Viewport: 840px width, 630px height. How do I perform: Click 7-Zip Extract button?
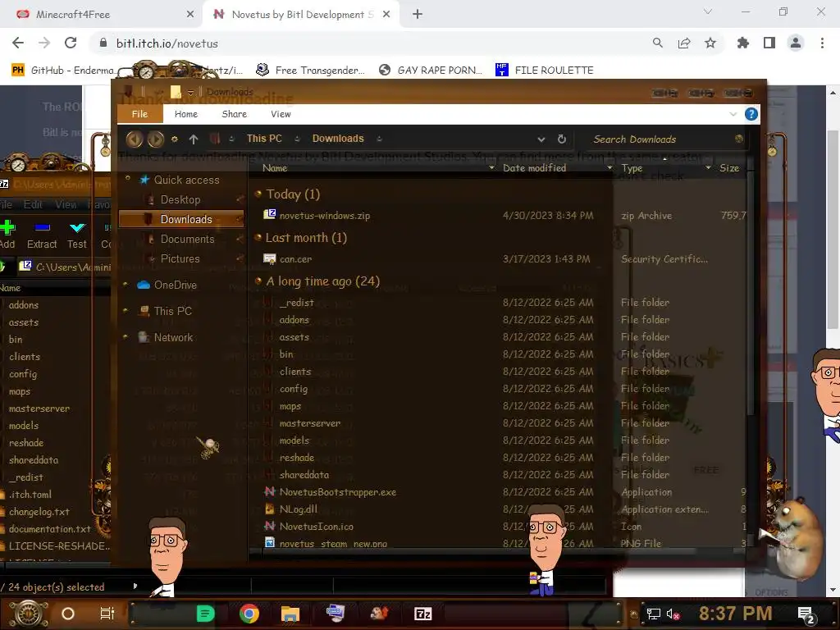42,235
